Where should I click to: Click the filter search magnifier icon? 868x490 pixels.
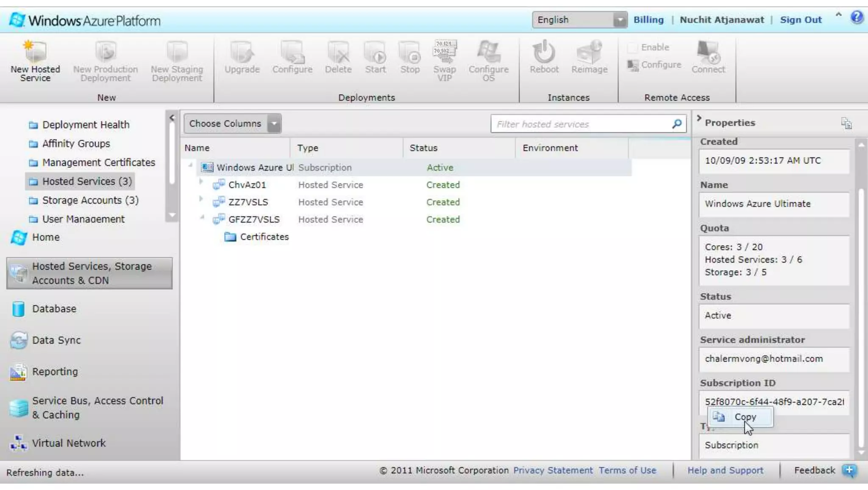pos(676,124)
